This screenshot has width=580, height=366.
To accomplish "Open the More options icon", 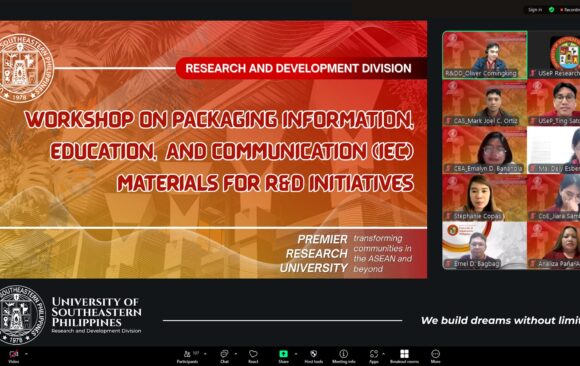I will (x=435, y=354).
